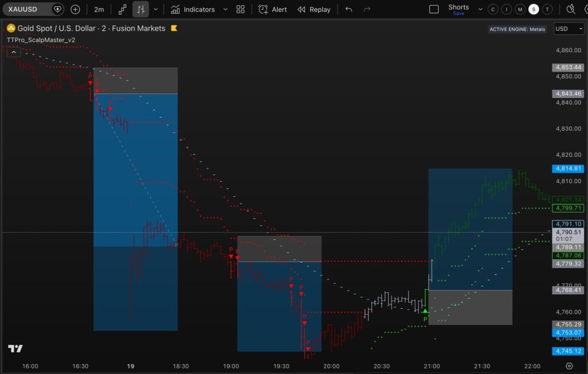Image resolution: width=588 pixels, height=374 pixels.
Task: Toggle the highlighted S circle button
Action: tap(534, 9)
